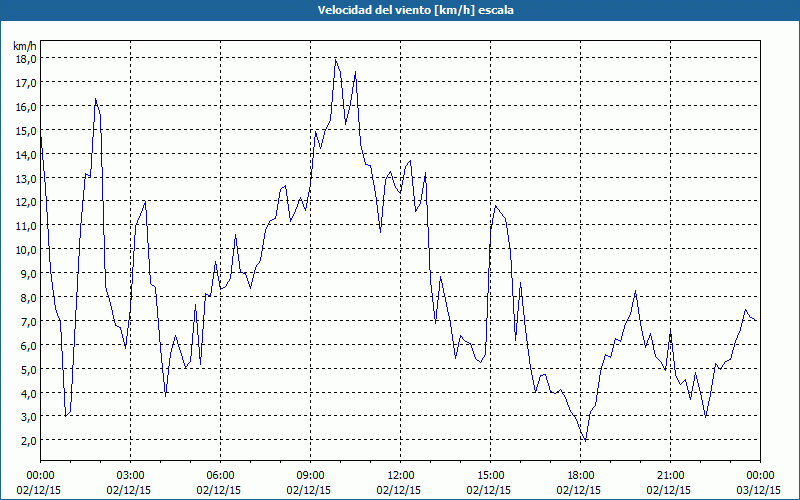Click the 3,0 y-axis value
The width and height of the screenshot is (800, 500).
click(x=29, y=417)
